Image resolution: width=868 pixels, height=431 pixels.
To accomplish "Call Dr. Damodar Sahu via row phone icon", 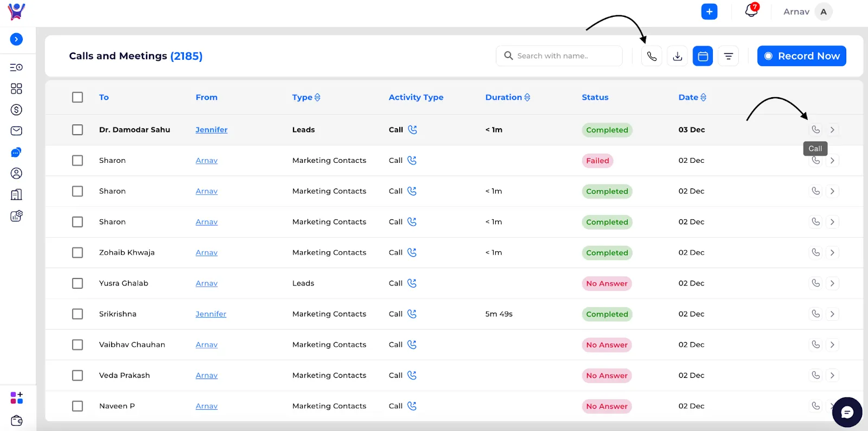I will click(x=815, y=130).
